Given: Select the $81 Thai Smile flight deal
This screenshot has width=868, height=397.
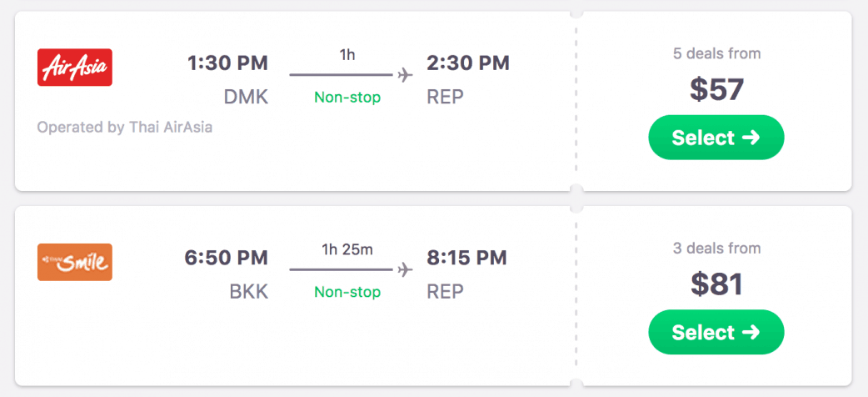Looking at the screenshot, I should pyautogui.click(x=716, y=332).
